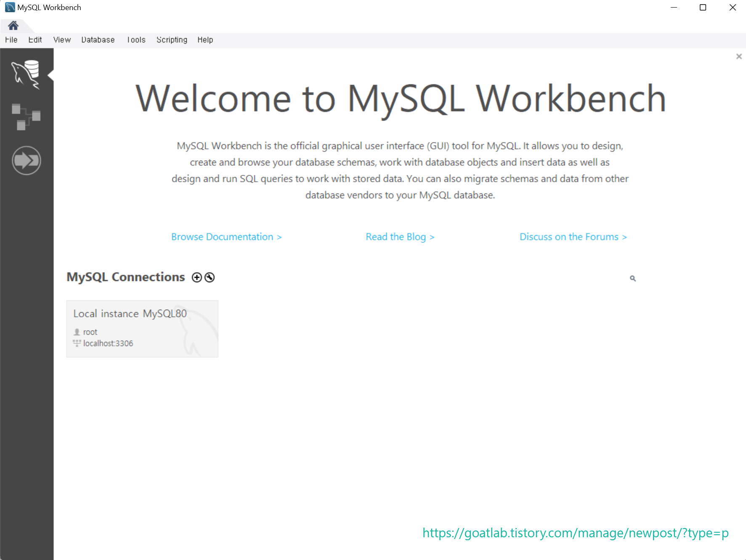The image size is (746, 560).
Task: Follow the Discuss on the Forums link
Action: point(573,237)
